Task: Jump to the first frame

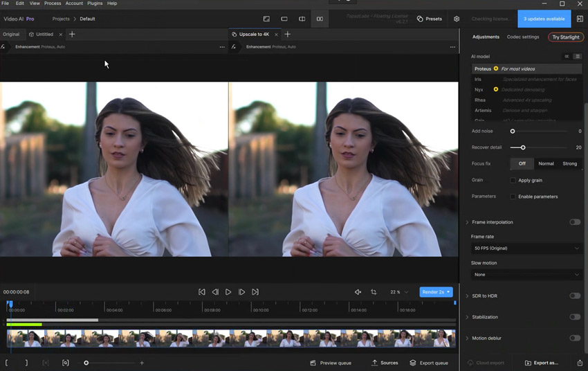Action: (x=202, y=292)
